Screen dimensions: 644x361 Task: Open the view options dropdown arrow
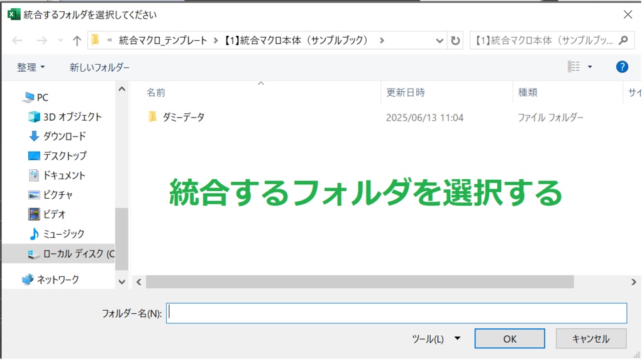(x=590, y=67)
